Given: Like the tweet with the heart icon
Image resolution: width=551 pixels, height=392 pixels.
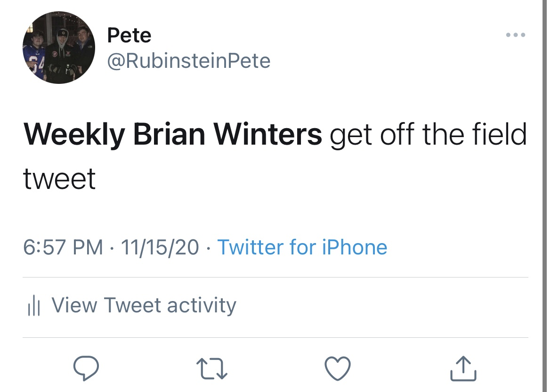Looking at the screenshot, I should [x=338, y=368].
